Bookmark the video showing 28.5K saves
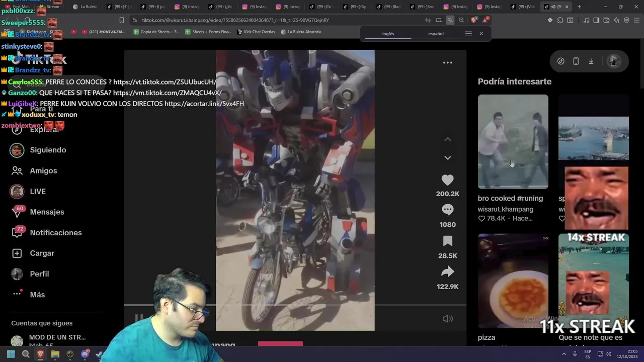The width and height of the screenshot is (644, 362). click(447, 241)
